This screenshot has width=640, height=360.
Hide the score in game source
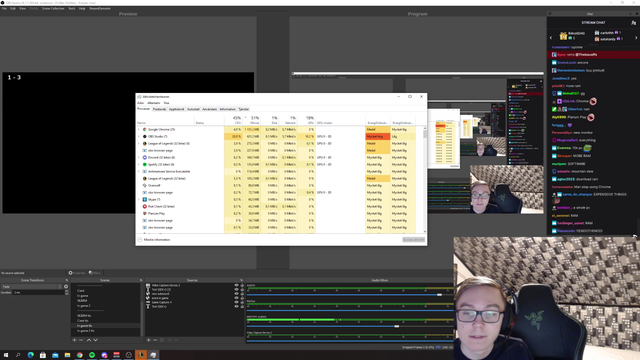click(x=236, y=298)
